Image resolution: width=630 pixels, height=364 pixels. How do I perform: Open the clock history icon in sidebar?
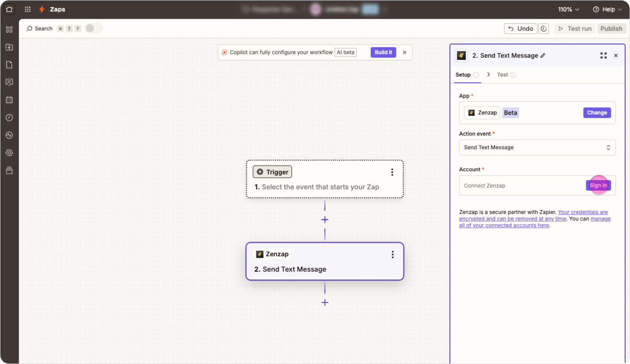click(x=9, y=118)
